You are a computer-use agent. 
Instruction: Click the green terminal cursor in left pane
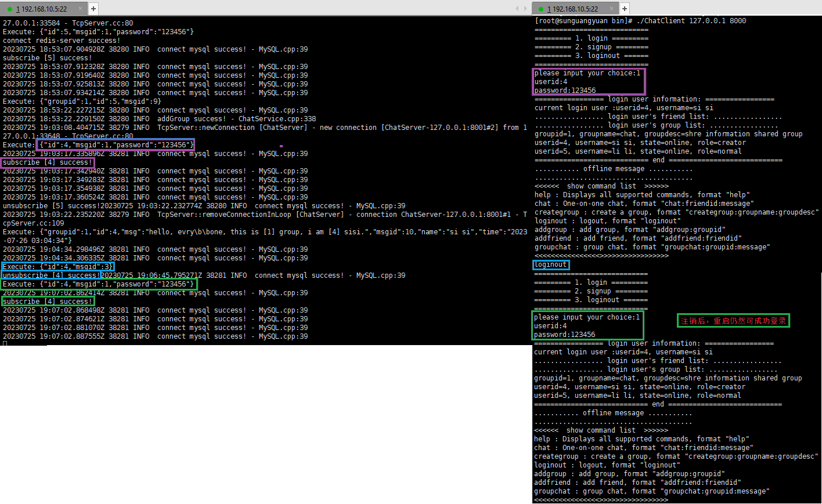click(x=5, y=344)
